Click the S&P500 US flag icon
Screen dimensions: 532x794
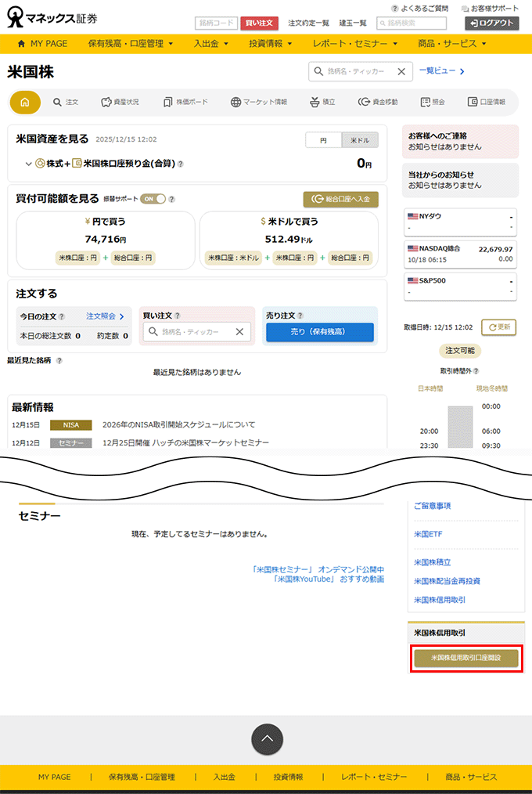(412, 280)
